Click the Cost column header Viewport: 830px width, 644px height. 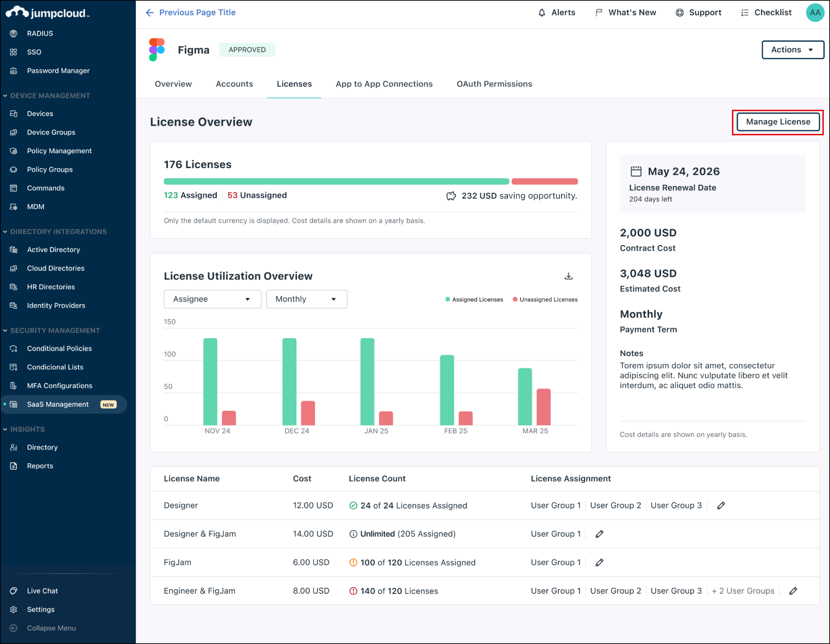(302, 479)
